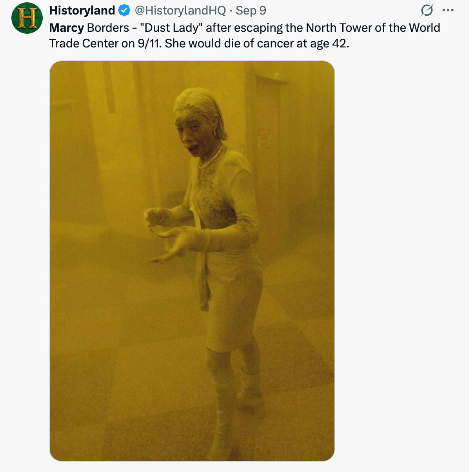Click the quoted "Dust Lady" phrase
This screenshot has height=472, width=476.
coord(171,28)
